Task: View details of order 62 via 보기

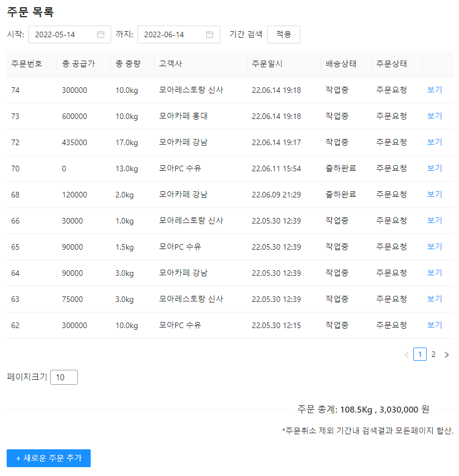Action: [x=434, y=325]
